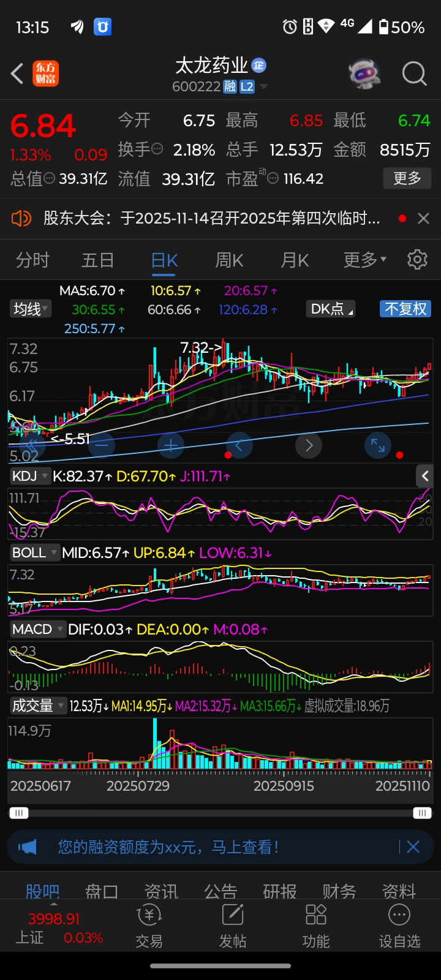Viewport: 441px width, 980px height.
Task: Tap the chart zoom-out minus button
Action: 102,445
